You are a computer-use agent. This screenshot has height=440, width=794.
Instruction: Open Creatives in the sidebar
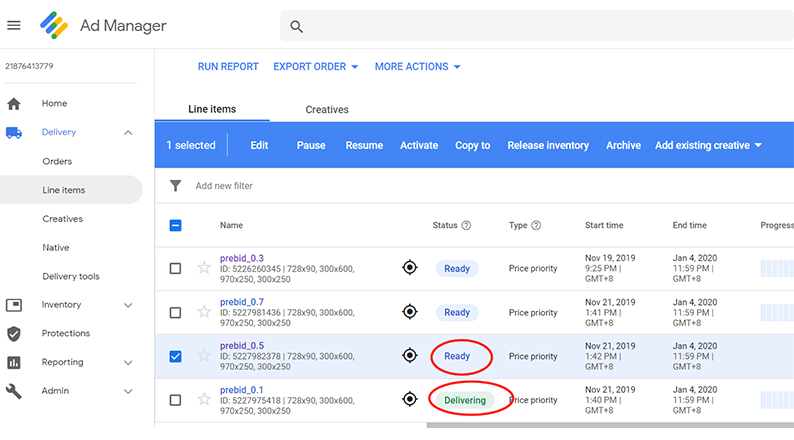coord(63,219)
